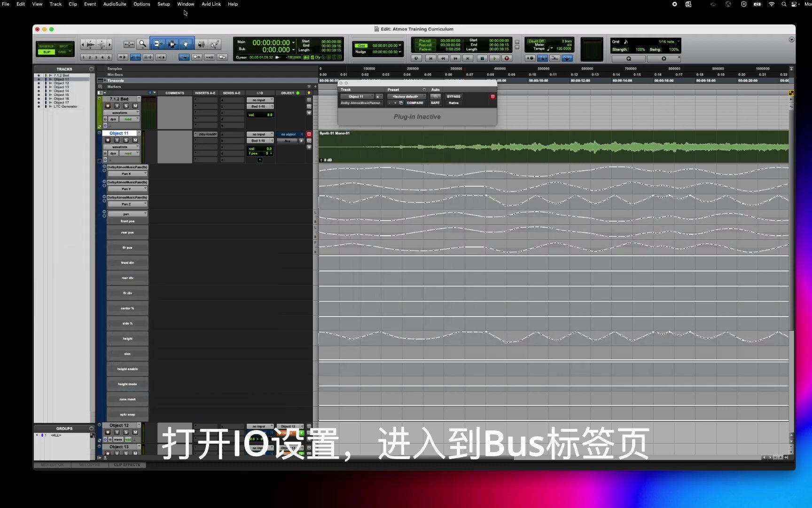
Task: Open the Object 11 track name dropdown
Action: coord(139,133)
